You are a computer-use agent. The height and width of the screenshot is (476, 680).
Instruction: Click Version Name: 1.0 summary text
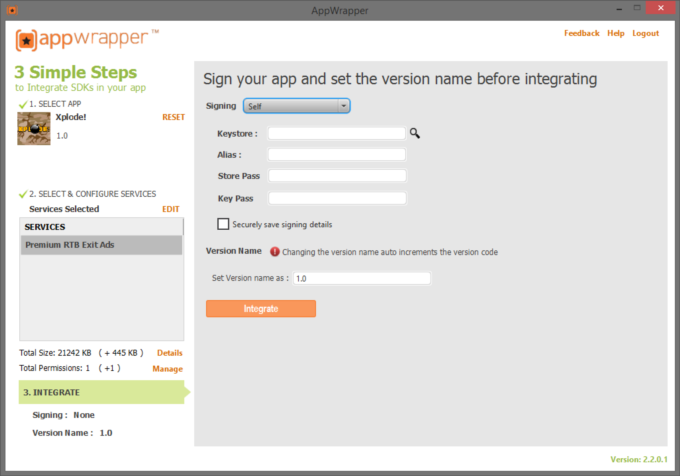click(x=72, y=433)
